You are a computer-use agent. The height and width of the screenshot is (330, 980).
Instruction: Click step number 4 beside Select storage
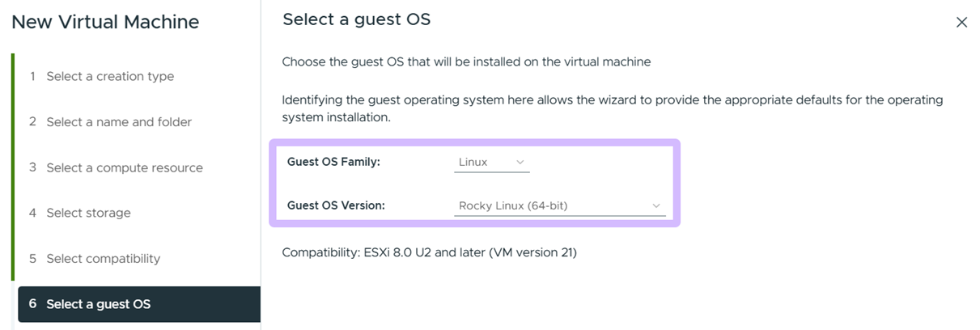(x=32, y=213)
